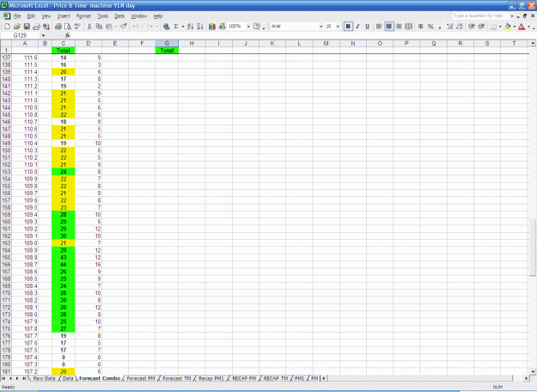
Task: Toggle Italic formatting button
Action: click(357, 27)
